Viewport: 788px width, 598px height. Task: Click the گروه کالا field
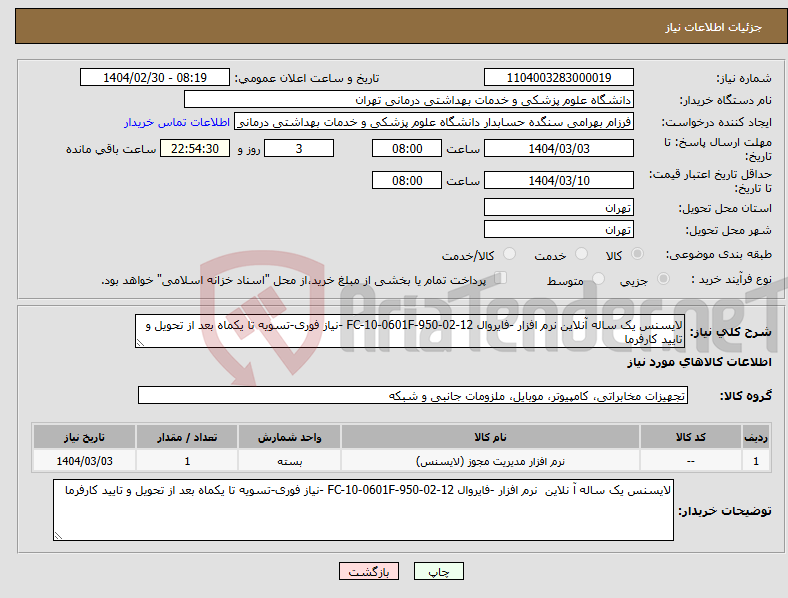click(x=413, y=395)
